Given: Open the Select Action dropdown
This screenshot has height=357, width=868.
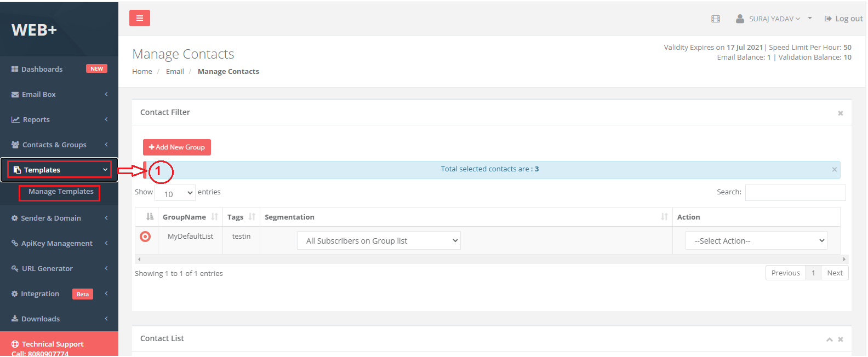Looking at the screenshot, I should pyautogui.click(x=756, y=241).
